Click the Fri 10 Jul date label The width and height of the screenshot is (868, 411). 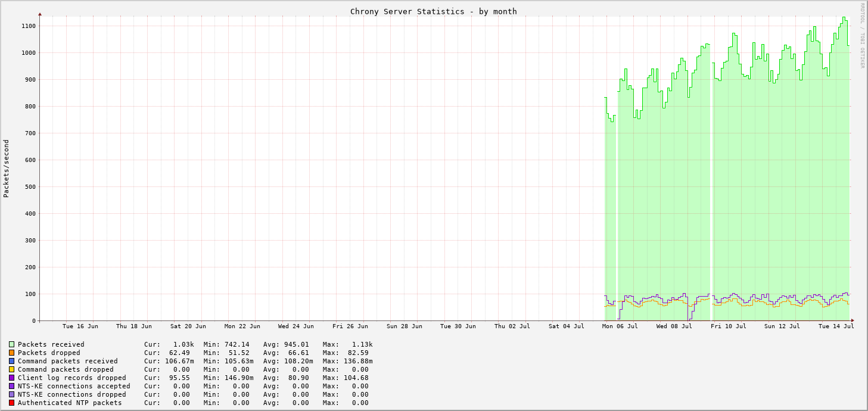coord(729,326)
